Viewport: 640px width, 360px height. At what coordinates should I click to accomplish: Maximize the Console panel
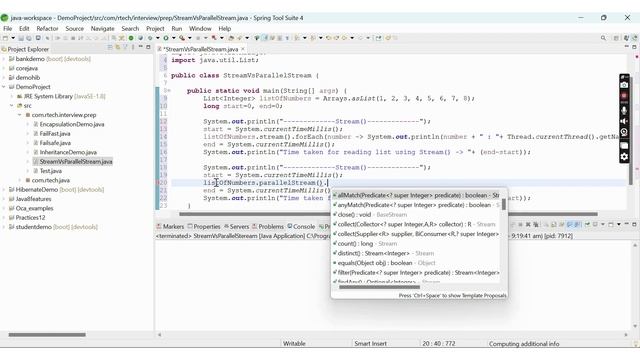click(x=634, y=224)
